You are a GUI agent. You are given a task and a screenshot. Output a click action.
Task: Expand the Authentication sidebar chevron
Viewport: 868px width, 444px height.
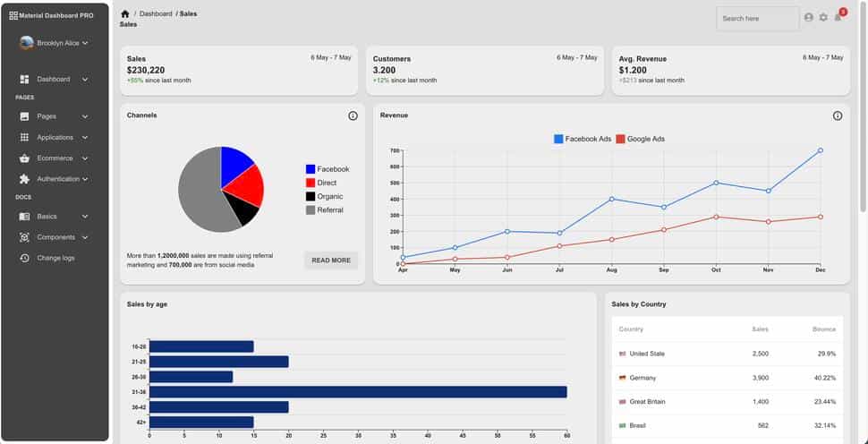(x=85, y=179)
